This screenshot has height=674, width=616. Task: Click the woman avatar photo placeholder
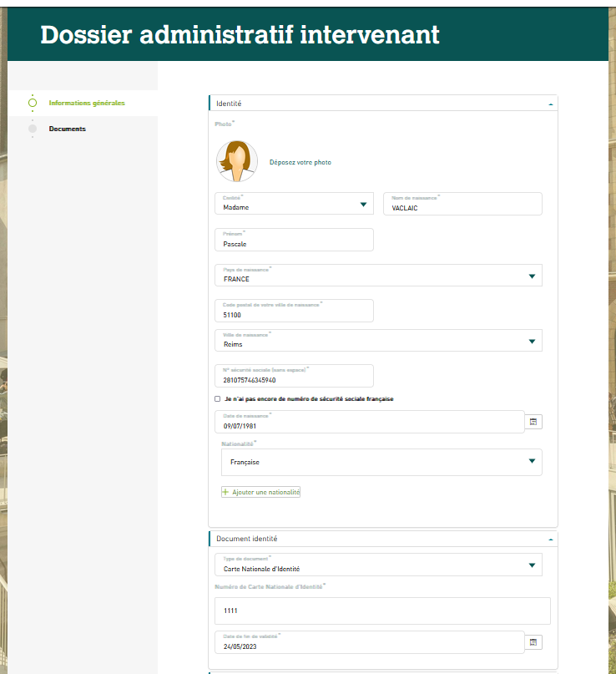point(237,161)
